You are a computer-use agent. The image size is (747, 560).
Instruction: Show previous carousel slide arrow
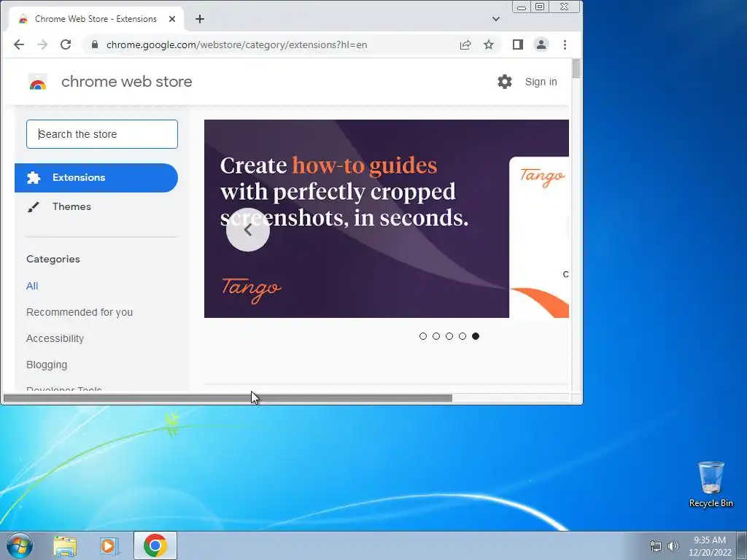click(248, 230)
